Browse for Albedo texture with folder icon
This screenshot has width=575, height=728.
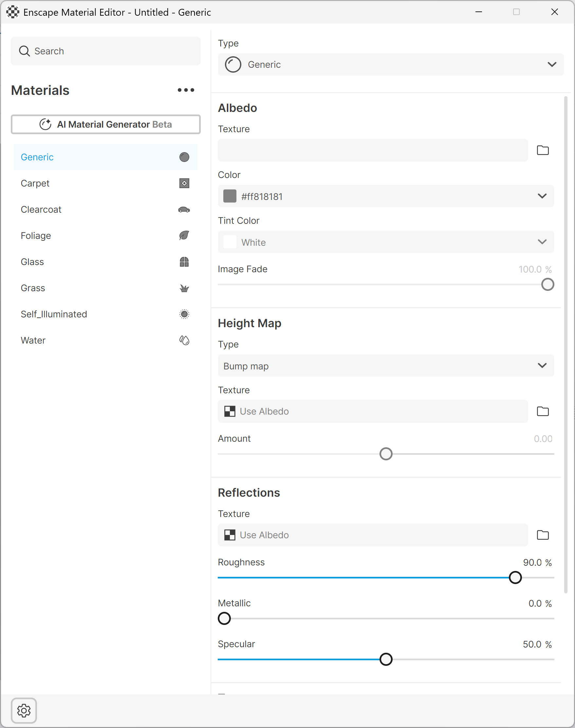tap(543, 151)
